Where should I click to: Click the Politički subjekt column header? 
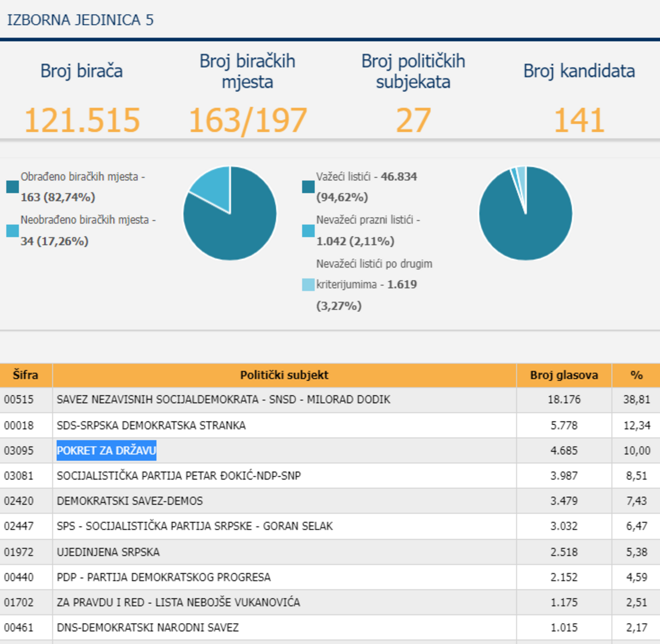[x=284, y=375]
